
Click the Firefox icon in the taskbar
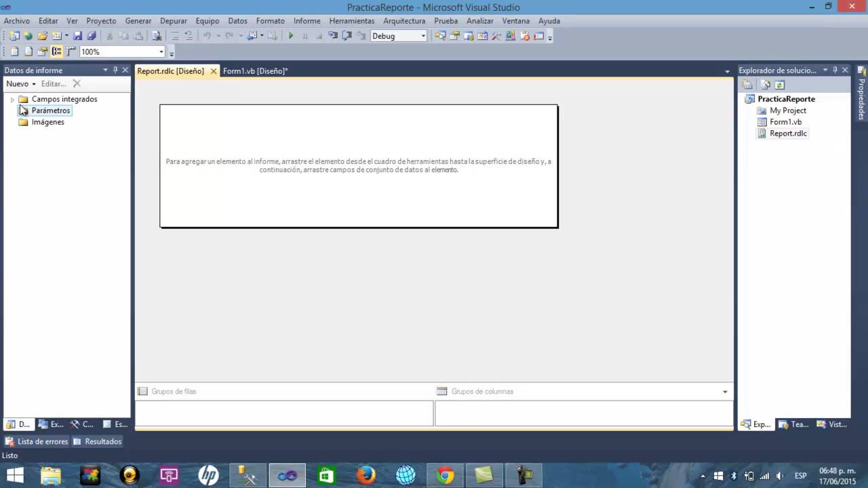(366, 475)
